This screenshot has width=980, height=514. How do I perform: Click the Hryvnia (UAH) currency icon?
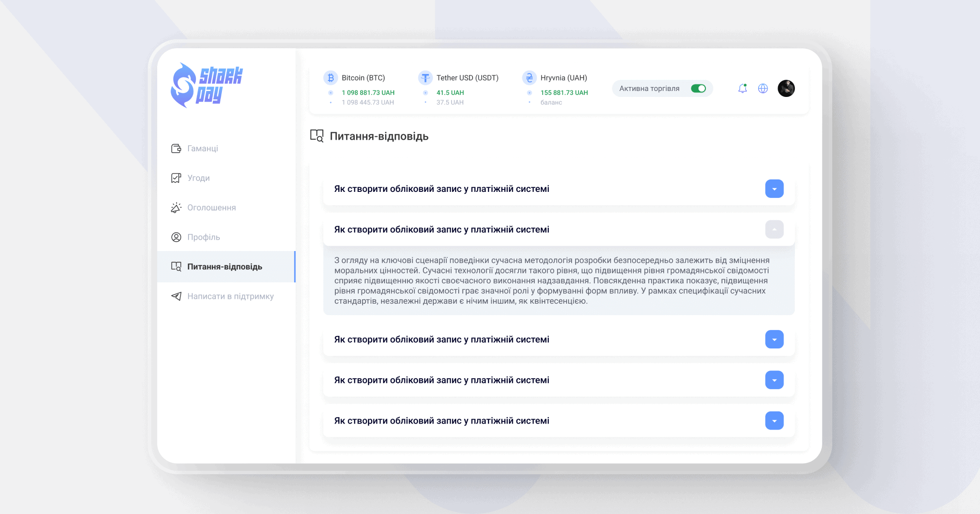(529, 78)
